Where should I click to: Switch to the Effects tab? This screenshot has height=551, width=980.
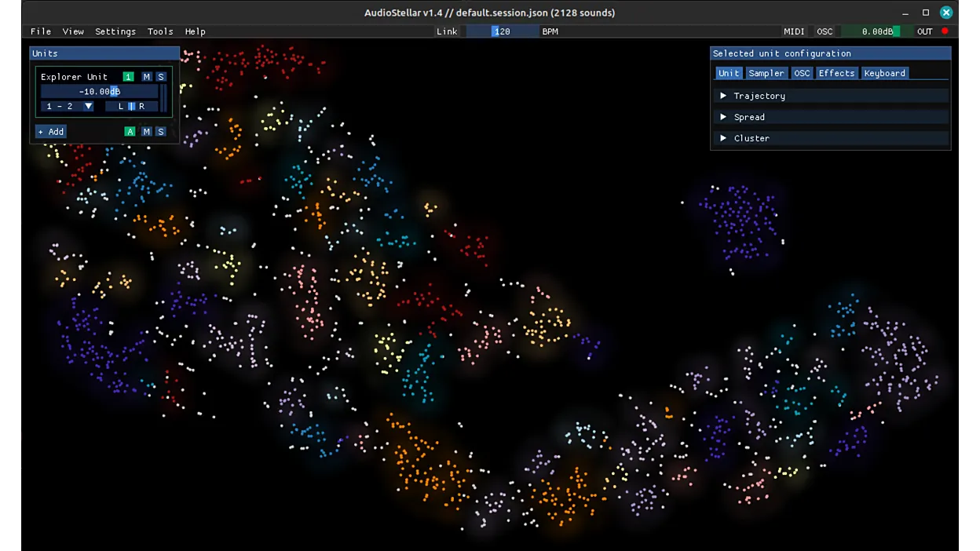coord(836,73)
